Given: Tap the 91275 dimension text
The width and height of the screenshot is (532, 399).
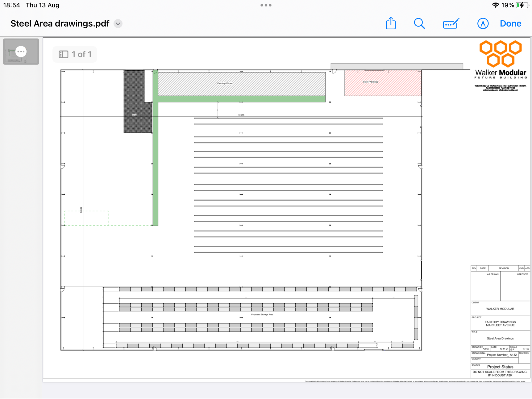Looking at the screenshot, I should [x=241, y=115].
